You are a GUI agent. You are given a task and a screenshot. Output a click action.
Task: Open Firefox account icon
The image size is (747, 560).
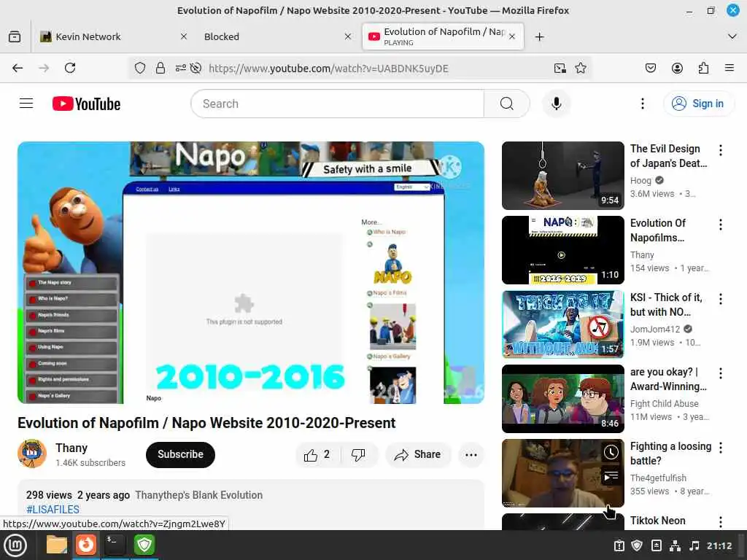(677, 68)
